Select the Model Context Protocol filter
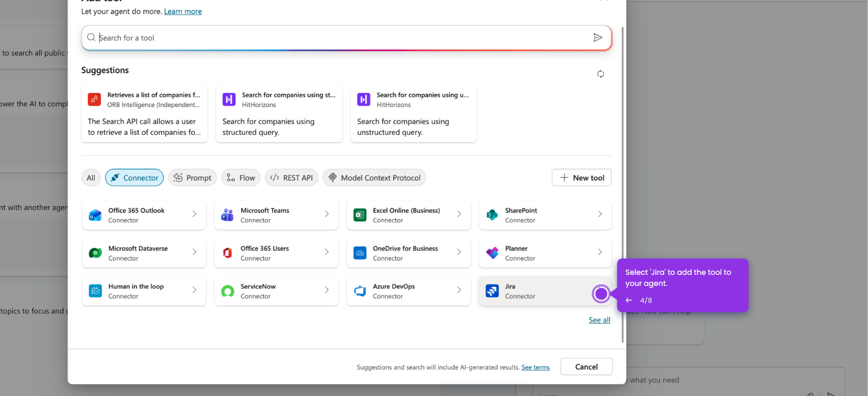Viewport: 868px width, 396px height. click(374, 177)
